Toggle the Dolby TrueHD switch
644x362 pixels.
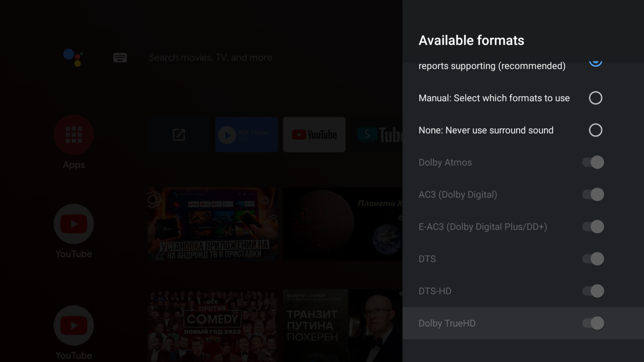[x=593, y=323]
